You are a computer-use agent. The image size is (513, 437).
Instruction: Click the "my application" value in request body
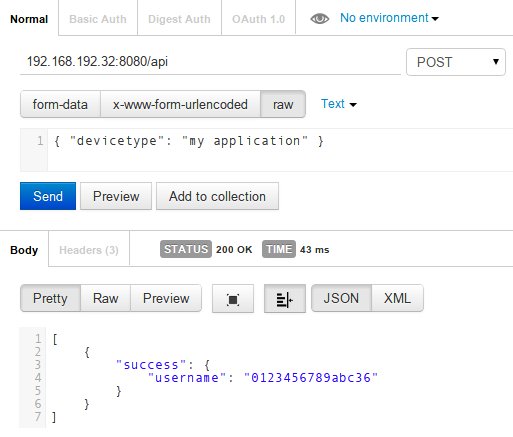click(245, 141)
